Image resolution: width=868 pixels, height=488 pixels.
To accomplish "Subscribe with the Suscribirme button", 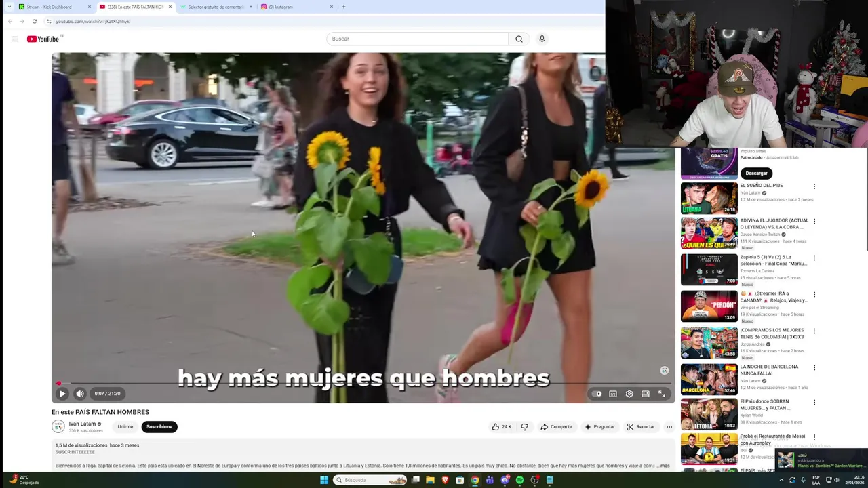I will tap(159, 427).
